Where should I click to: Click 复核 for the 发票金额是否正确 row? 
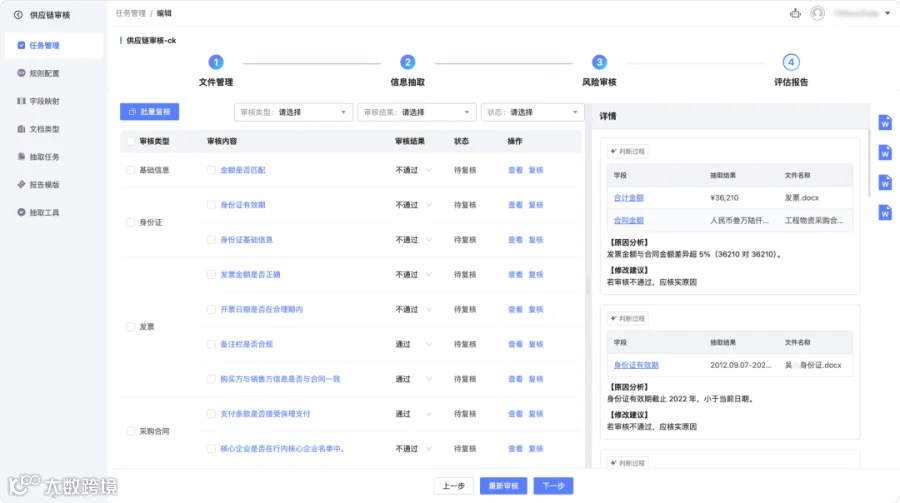536,274
